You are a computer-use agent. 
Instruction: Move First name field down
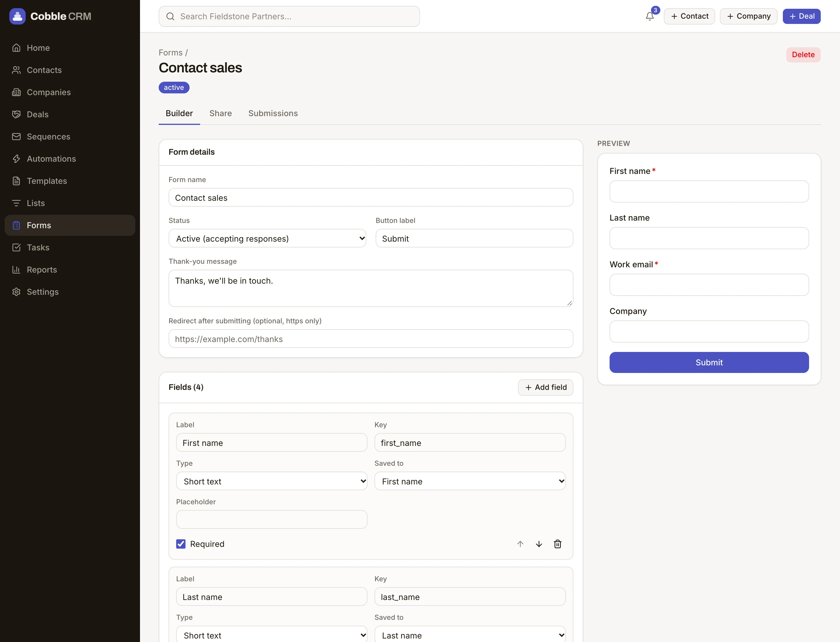(x=539, y=544)
